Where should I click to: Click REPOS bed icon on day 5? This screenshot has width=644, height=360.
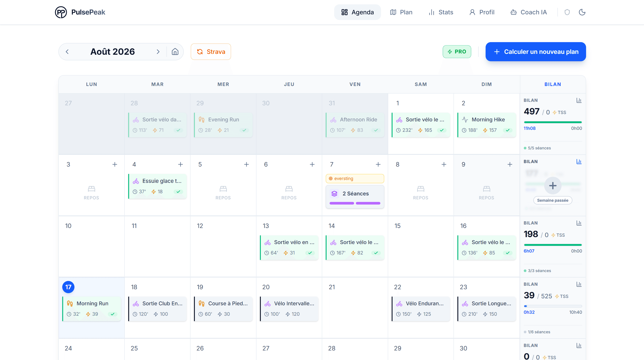(223, 189)
